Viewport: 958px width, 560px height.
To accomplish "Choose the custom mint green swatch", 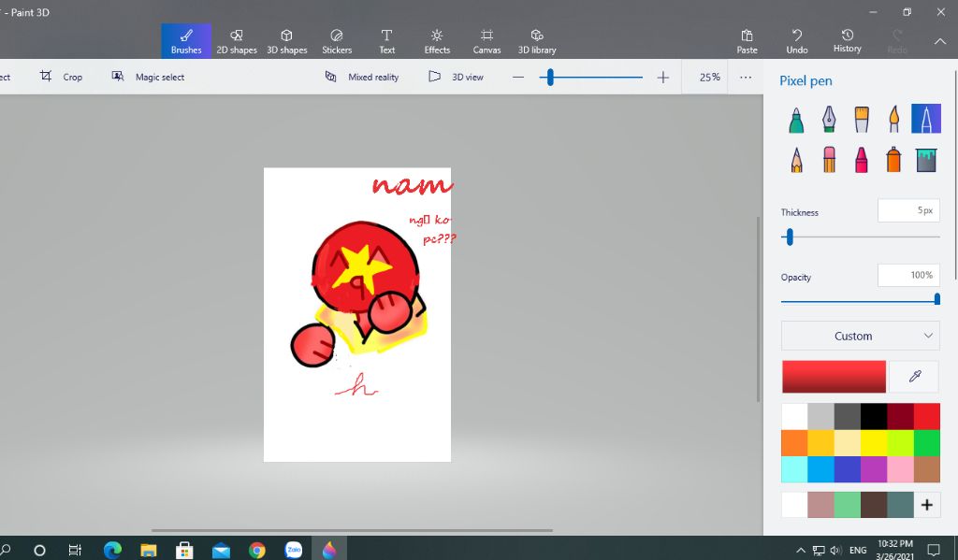I will click(848, 505).
